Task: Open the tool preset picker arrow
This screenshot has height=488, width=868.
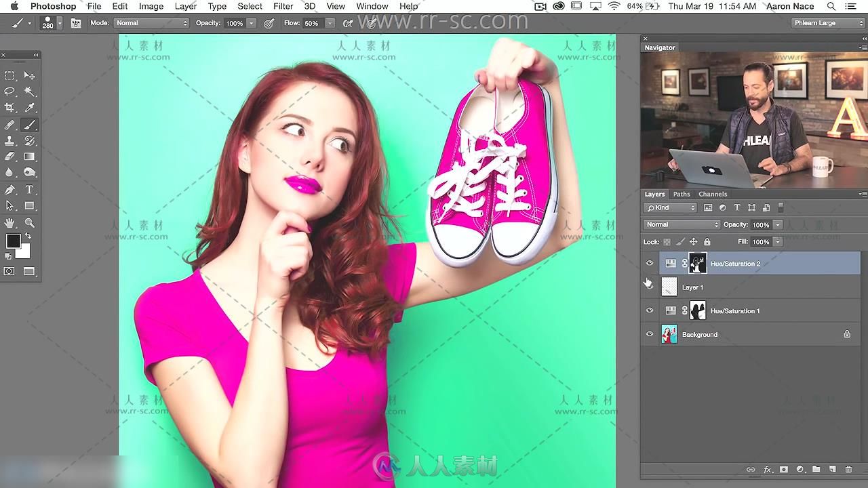Action: pos(29,23)
